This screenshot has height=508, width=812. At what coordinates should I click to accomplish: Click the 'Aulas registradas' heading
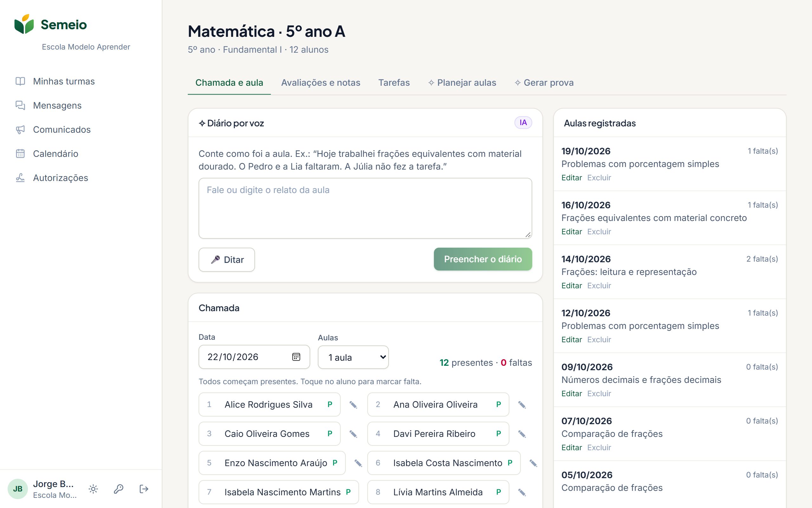pos(599,123)
